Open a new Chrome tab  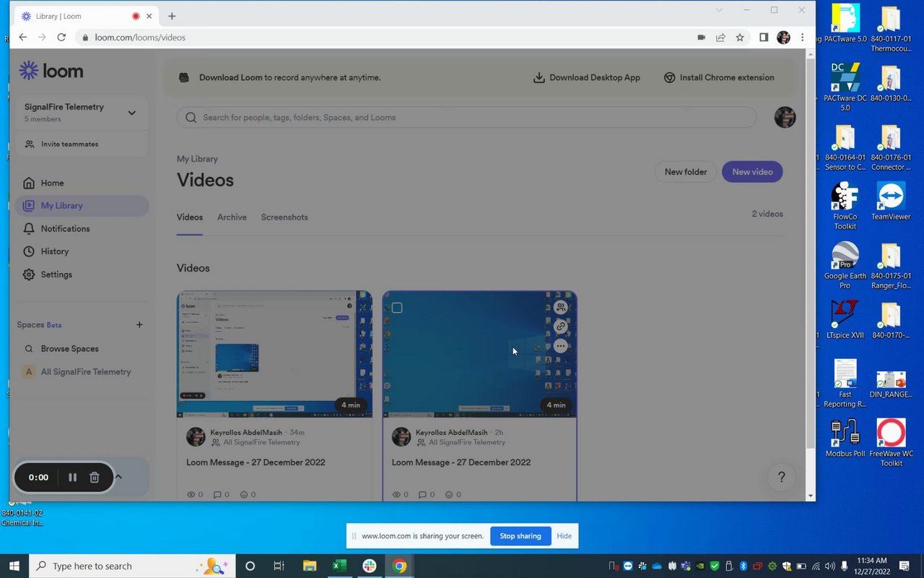pos(172,16)
